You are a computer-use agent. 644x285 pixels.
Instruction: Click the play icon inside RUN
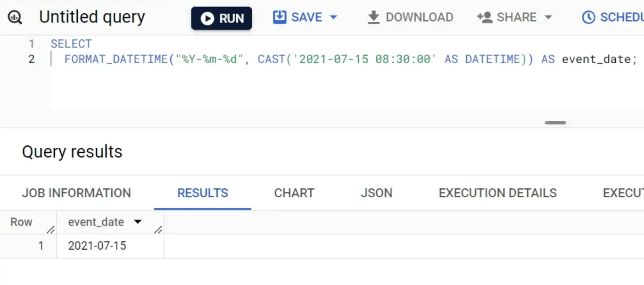point(207,18)
